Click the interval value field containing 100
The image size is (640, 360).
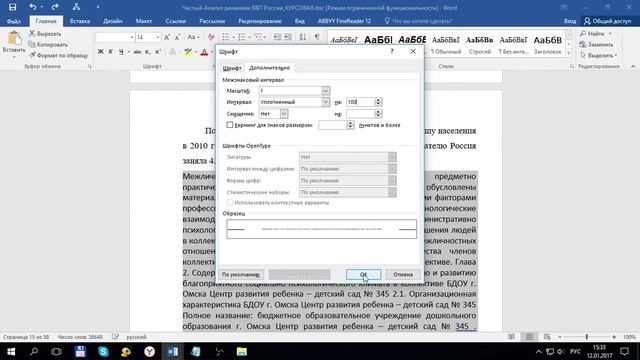360,102
